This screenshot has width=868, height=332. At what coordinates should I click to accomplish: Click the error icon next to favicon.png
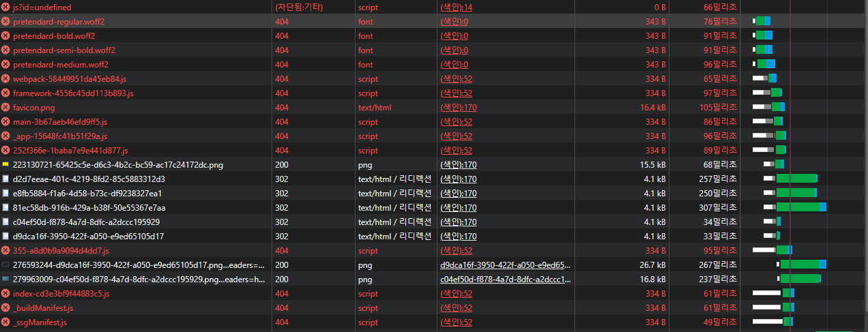click(x=5, y=108)
